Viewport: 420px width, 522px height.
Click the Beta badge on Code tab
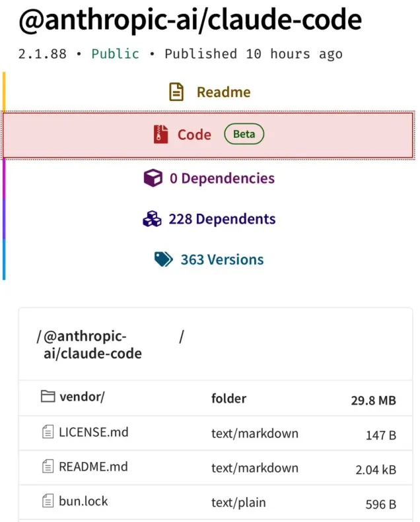click(x=244, y=135)
